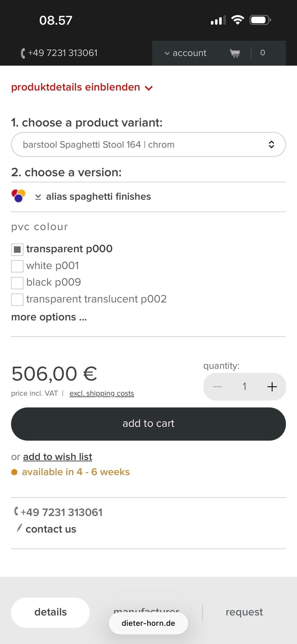297x644 pixels.
Task: Switch to the details tab
Action: [50, 612]
